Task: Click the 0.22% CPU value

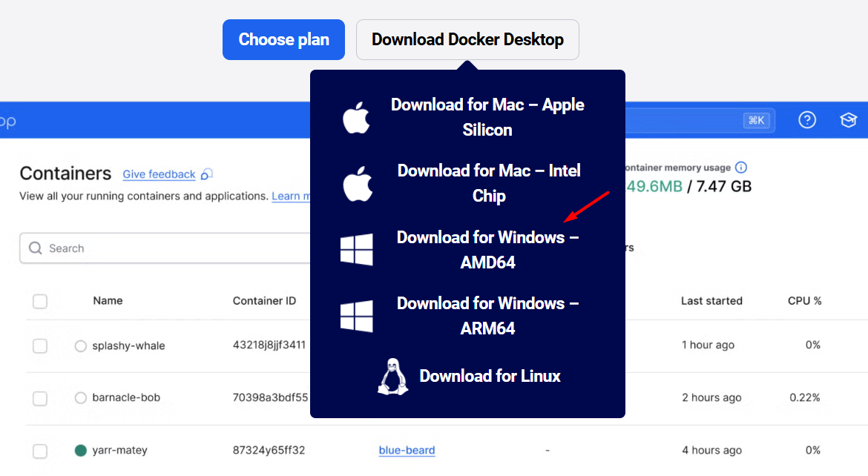Action: [805, 397]
